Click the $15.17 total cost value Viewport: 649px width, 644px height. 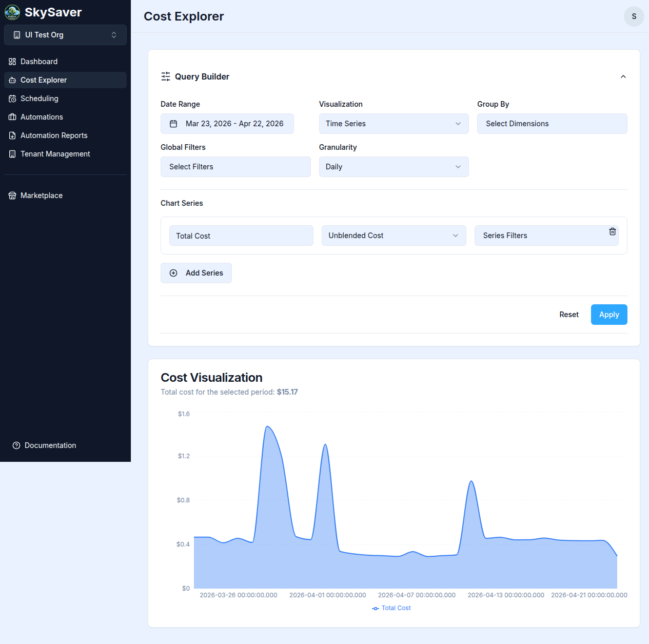point(287,392)
